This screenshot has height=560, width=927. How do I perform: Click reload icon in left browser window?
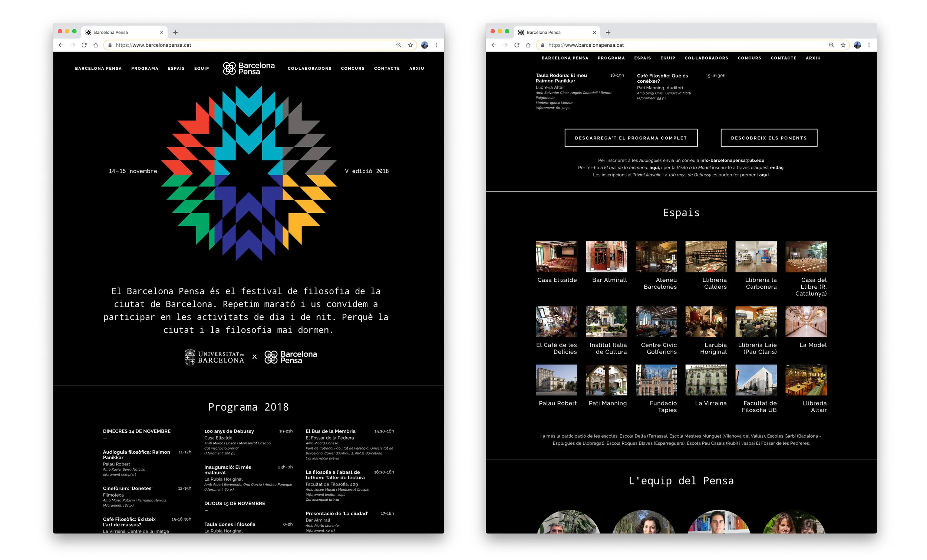(x=84, y=45)
